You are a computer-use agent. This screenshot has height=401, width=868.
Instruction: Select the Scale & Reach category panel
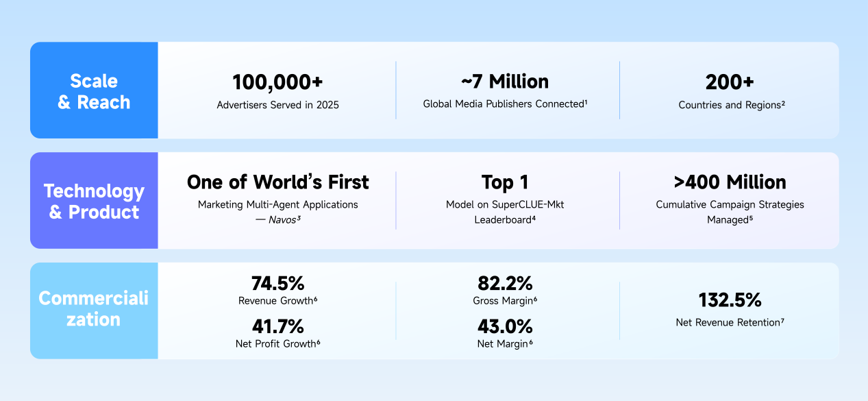(94, 91)
